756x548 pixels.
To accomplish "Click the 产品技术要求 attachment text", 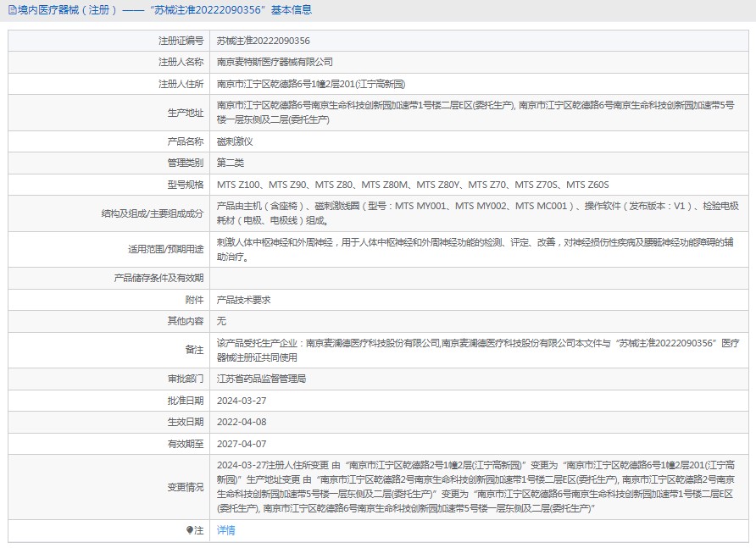I will coord(243,300).
